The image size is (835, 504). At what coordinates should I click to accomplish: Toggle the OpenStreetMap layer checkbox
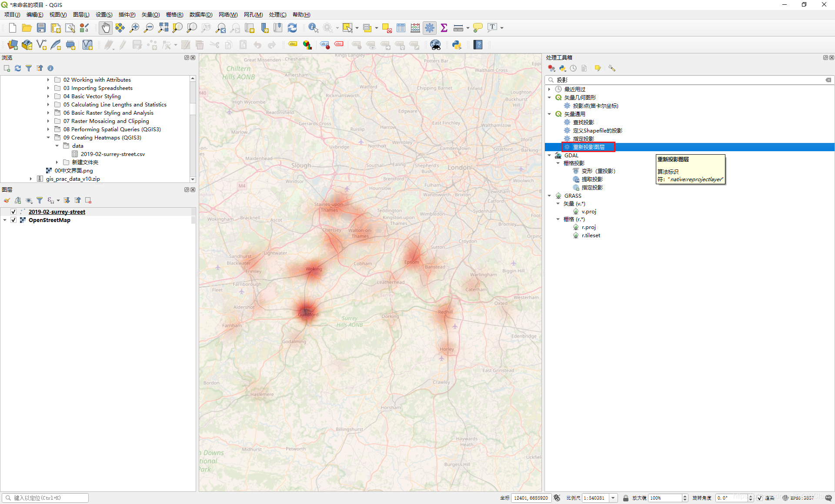13,220
